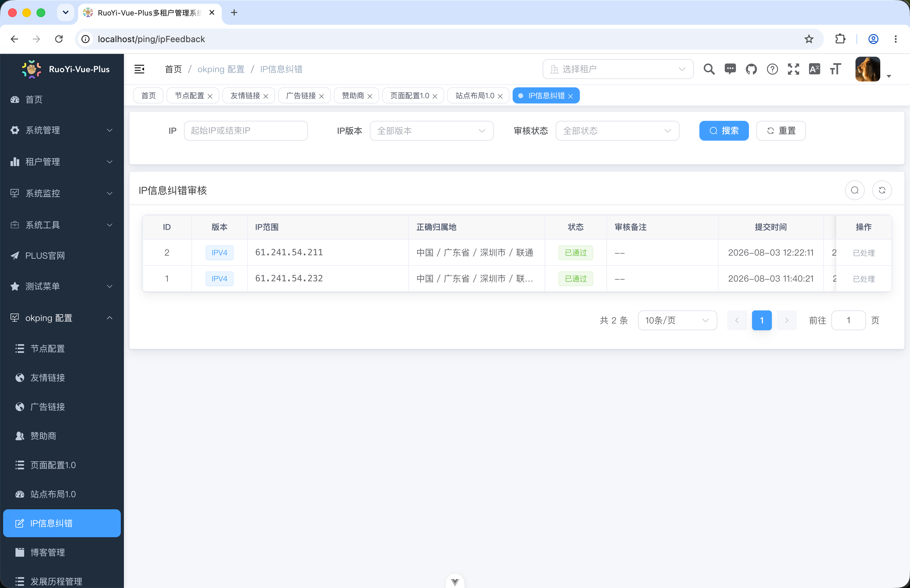Viewport: 910px width, 588px height.
Task: Focus the 起始IP或结束IP input field
Action: pyautogui.click(x=246, y=131)
